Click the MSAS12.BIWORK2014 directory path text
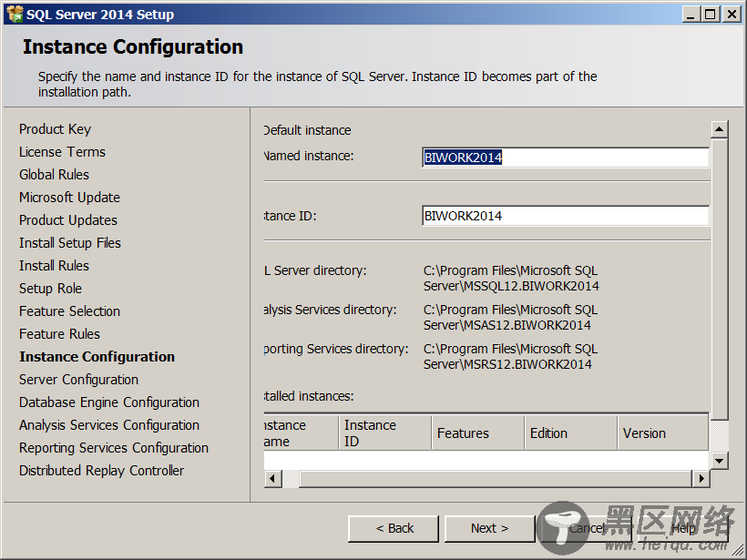747x560 pixels. point(510,317)
